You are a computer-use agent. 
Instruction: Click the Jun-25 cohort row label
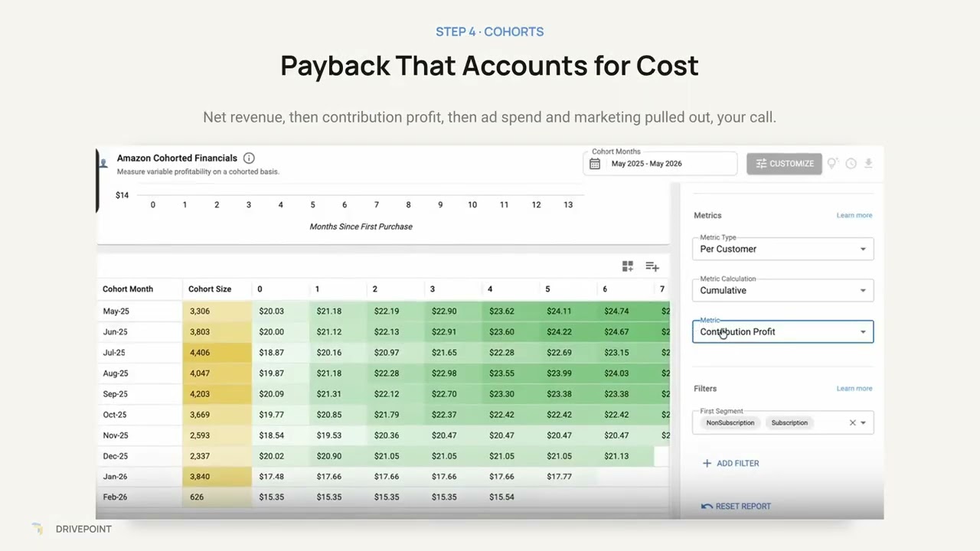[115, 331]
